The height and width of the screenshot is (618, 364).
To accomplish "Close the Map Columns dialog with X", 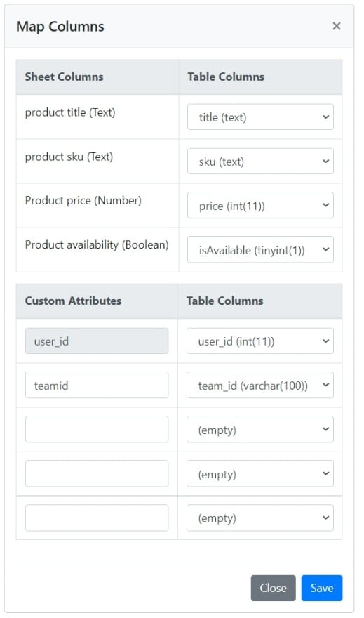I will pyautogui.click(x=336, y=26).
